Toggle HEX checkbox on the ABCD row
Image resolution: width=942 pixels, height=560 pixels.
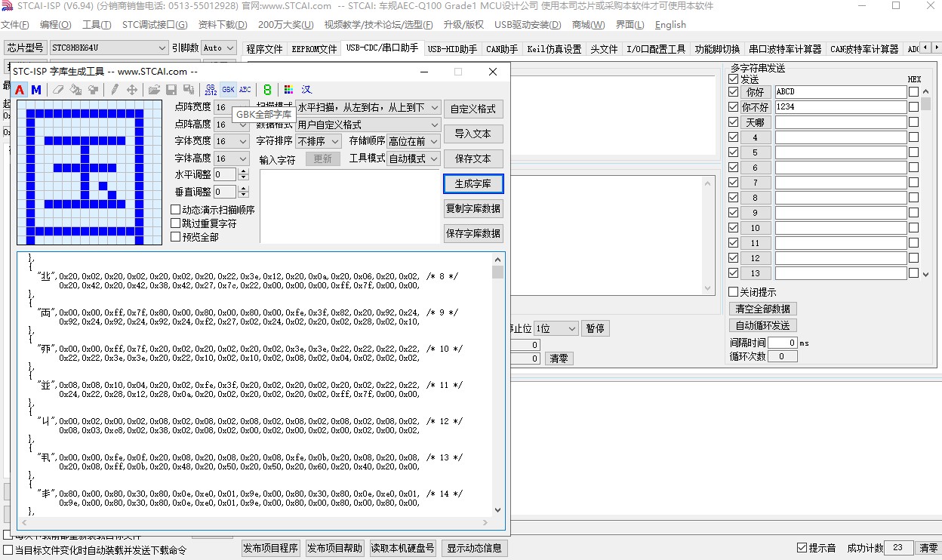(914, 92)
